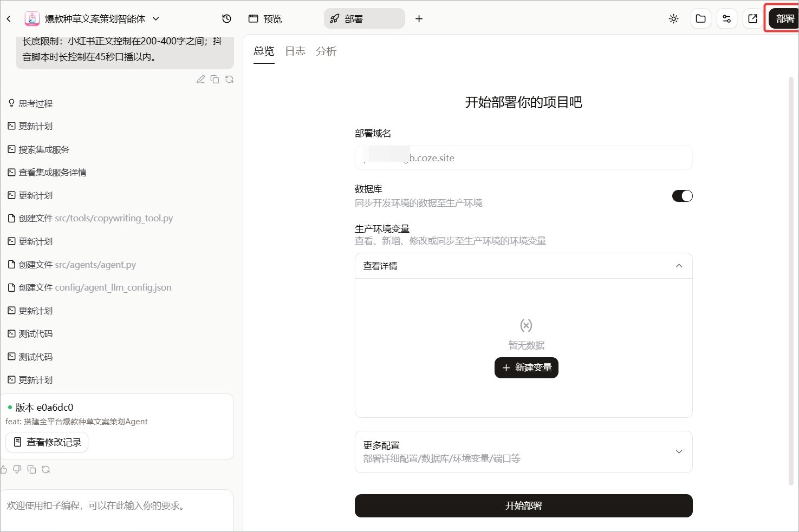Go back using the left arrow
This screenshot has width=799, height=532.
click(x=9, y=19)
